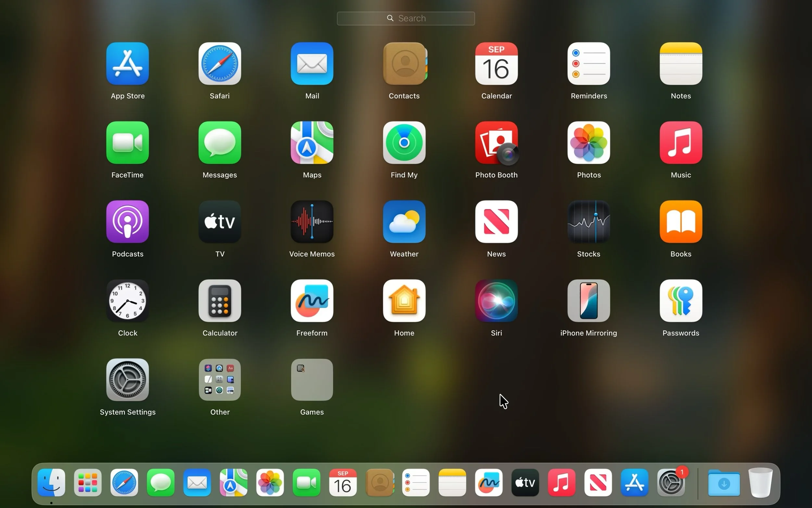Launch Freeform from Launchpad grid
812x508 pixels.
pos(312,301)
